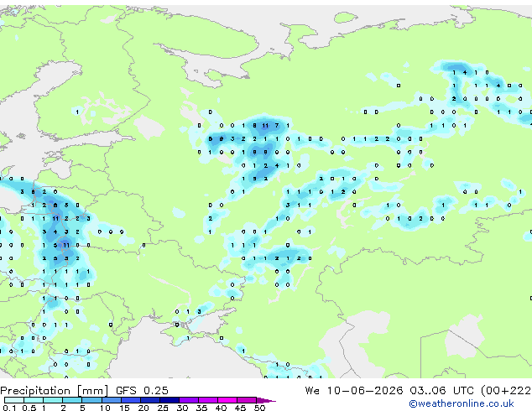
Task: Choose the 35–40 mm purple legend swatch
Action: pyautogui.click(x=208, y=400)
